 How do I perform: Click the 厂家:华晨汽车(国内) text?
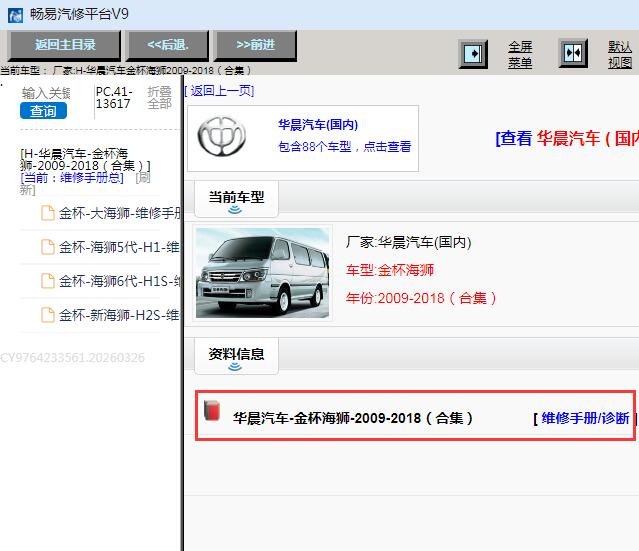pyautogui.click(x=409, y=242)
